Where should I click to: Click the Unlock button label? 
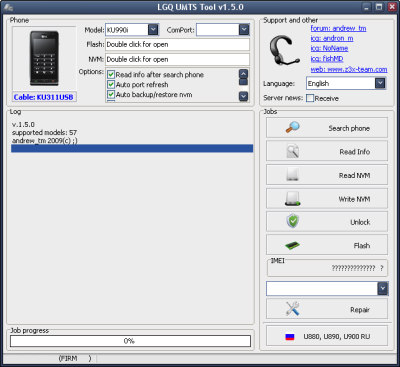coord(360,222)
